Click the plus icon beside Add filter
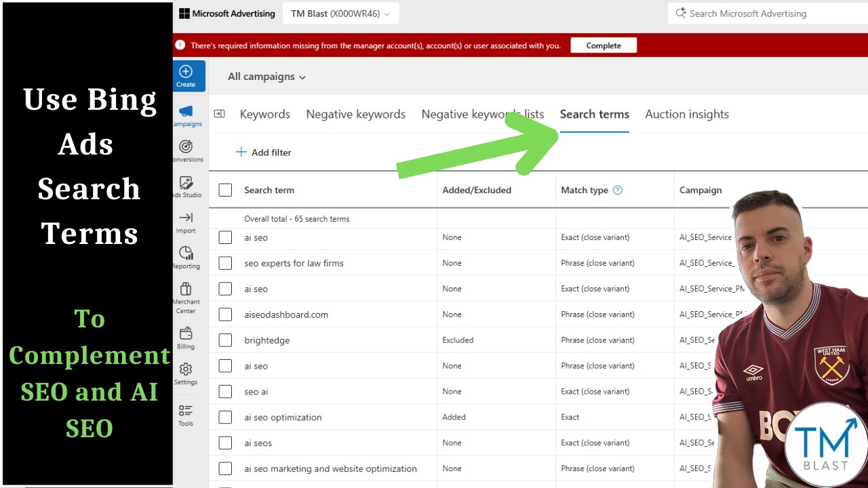 tap(241, 152)
